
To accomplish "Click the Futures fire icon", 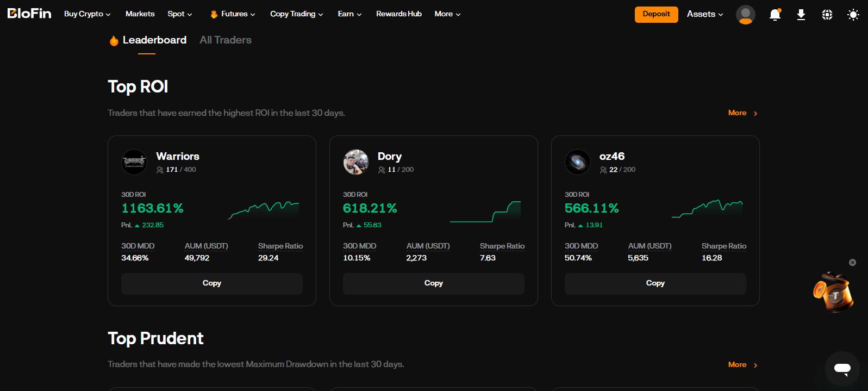I will [x=214, y=15].
